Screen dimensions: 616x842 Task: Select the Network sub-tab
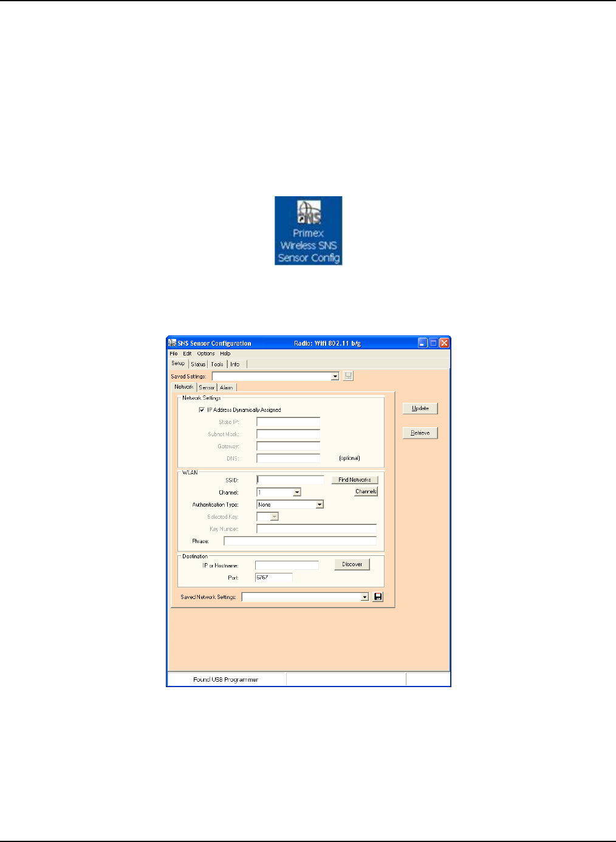click(184, 387)
